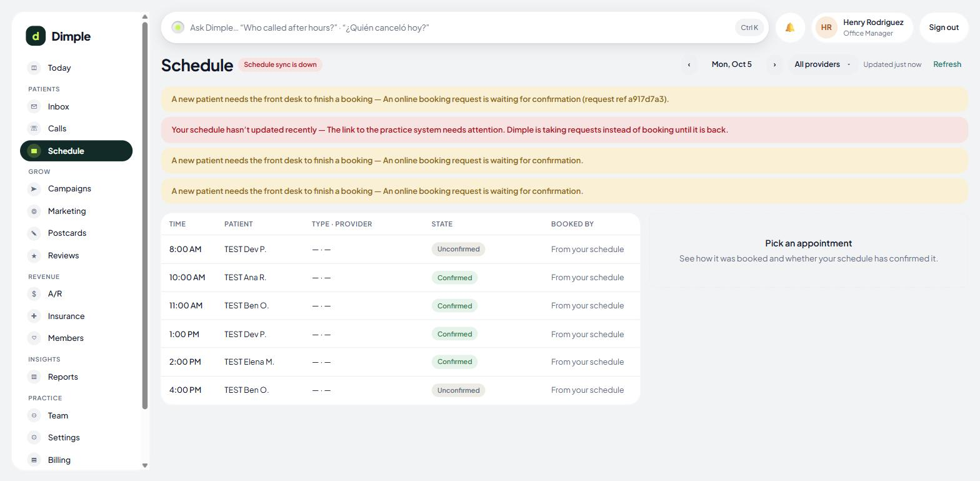Click the Calls phone icon

34,129
